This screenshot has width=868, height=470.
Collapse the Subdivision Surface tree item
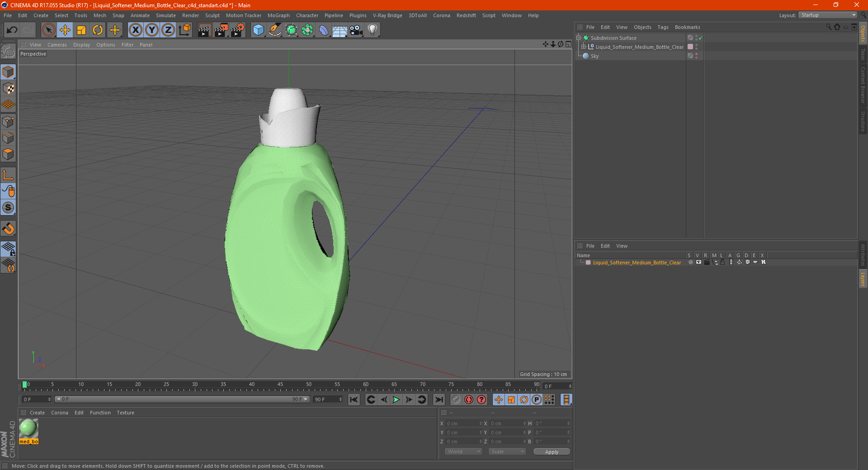(579, 38)
